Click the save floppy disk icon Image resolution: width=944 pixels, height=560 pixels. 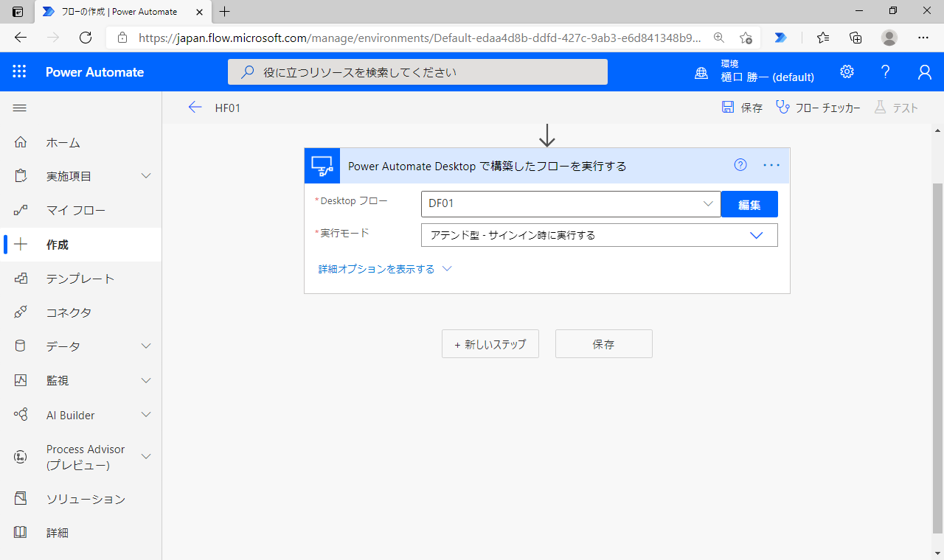click(728, 108)
